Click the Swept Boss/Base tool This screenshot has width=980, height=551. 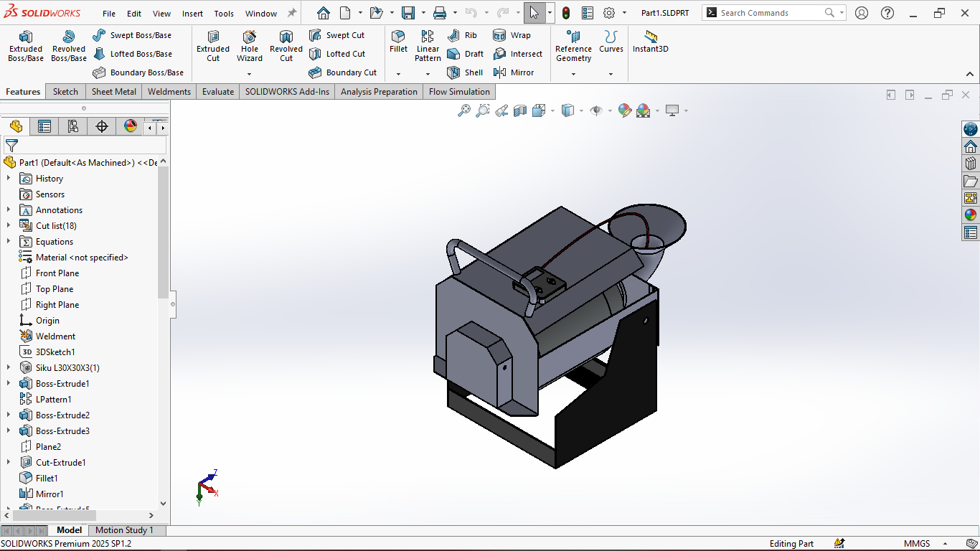point(132,35)
